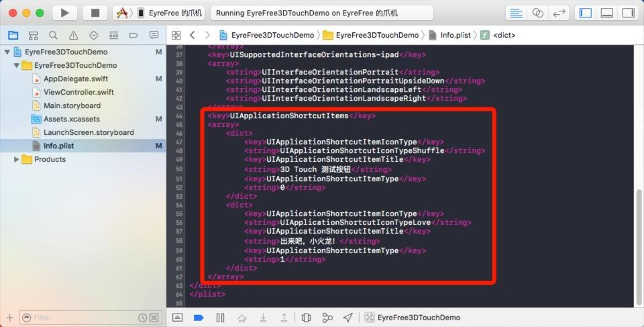
Task: Click UIApplicationShortcutIconTypeLove string
Action: pos(356,222)
